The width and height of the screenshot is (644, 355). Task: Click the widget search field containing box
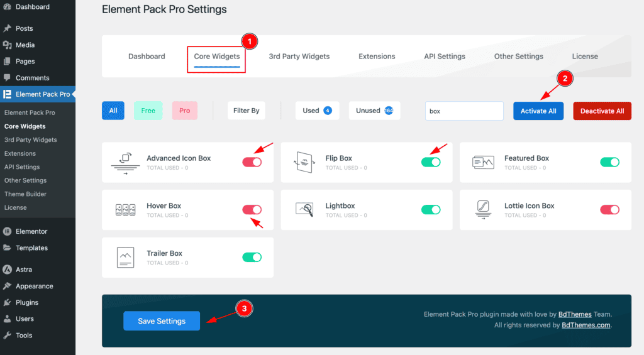point(464,111)
